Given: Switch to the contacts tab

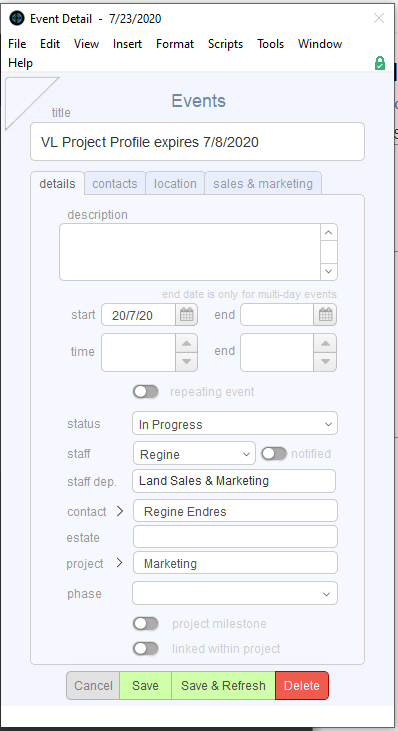Looking at the screenshot, I should (x=115, y=184).
